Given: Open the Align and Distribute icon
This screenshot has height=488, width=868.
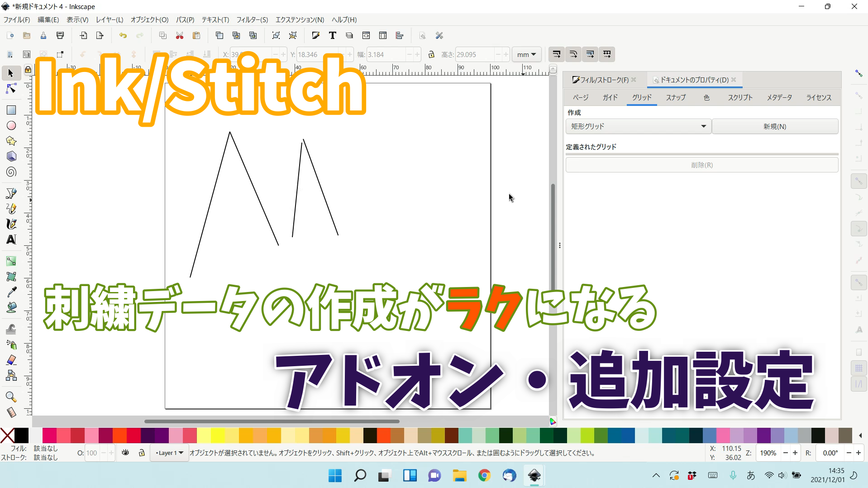Looking at the screenshot, I should pyautogui.click(x=399, y=35).
